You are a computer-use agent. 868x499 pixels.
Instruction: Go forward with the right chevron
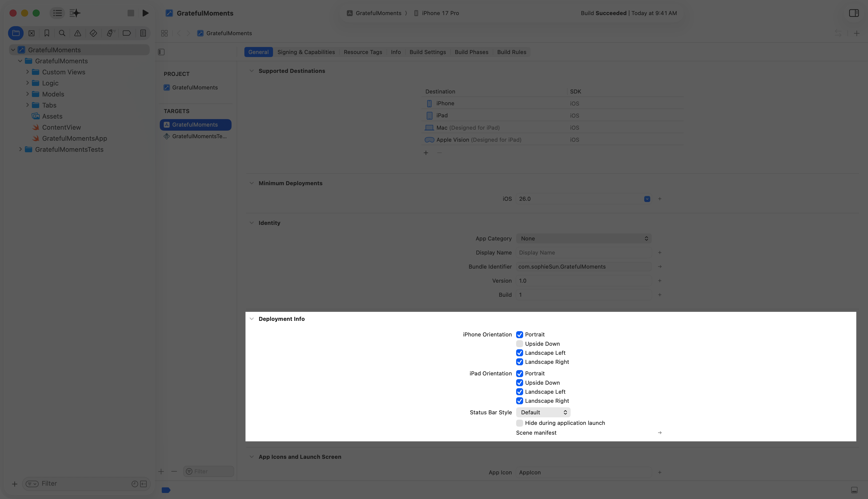point(188,33)
